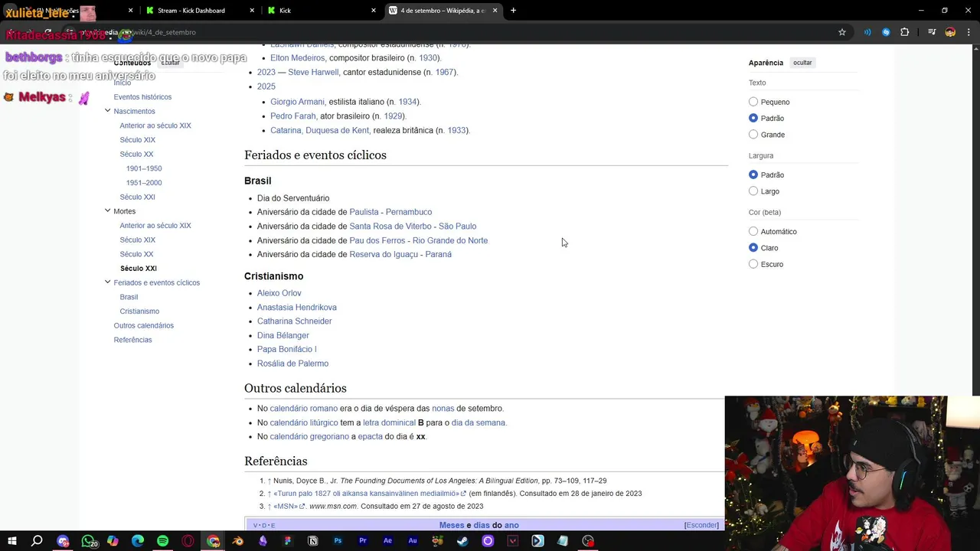Open the browser Extensions puzzle icon
Viewport: 980px width, 551px height.
(x=905, y=32)
